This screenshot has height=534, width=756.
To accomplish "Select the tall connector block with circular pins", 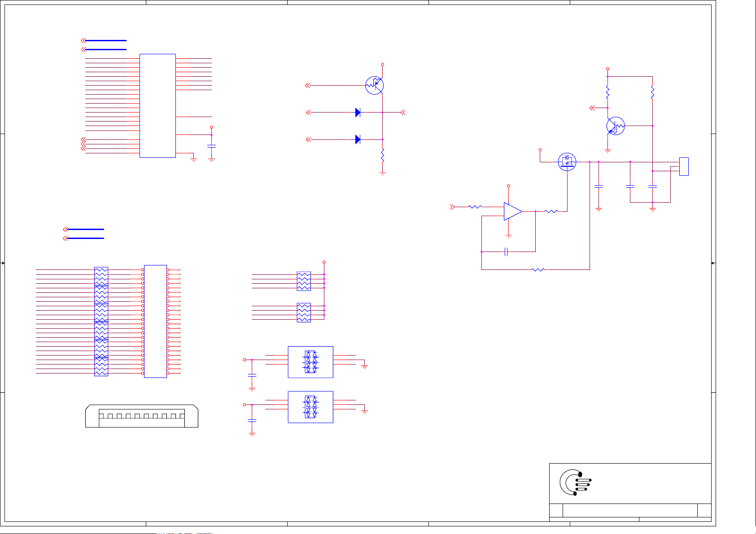I will [155, 321].
